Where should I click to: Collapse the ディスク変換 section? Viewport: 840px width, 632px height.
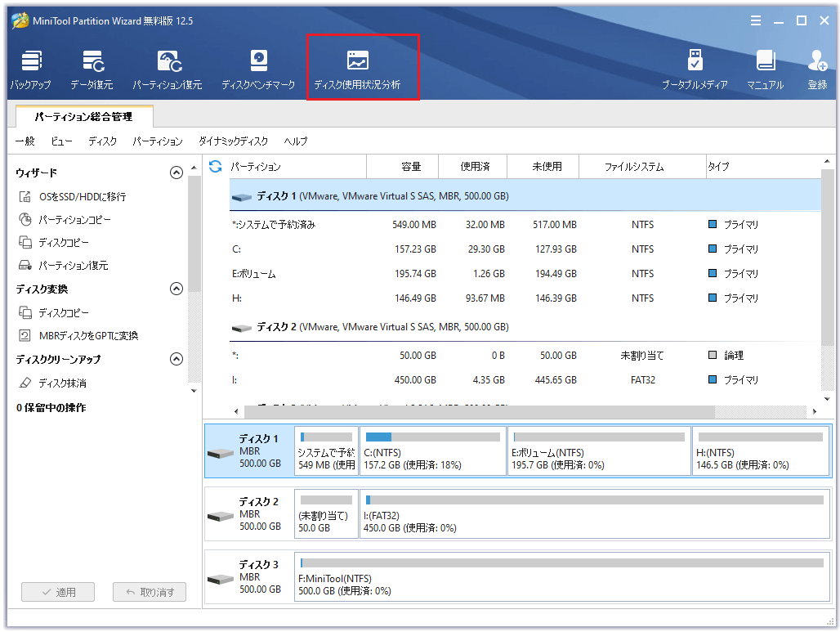(x=176, y=289)
